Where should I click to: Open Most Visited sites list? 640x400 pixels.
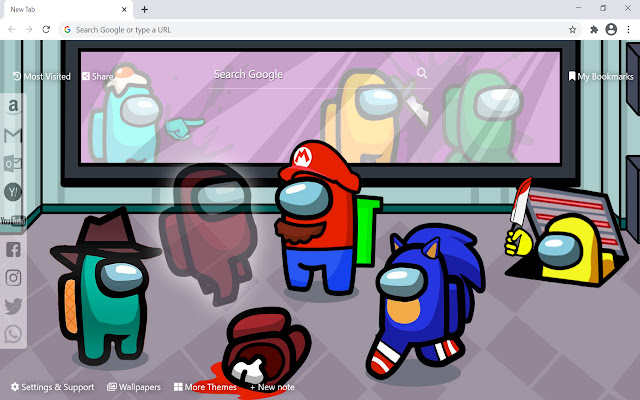pyautogui.click(x=42, y=76)
